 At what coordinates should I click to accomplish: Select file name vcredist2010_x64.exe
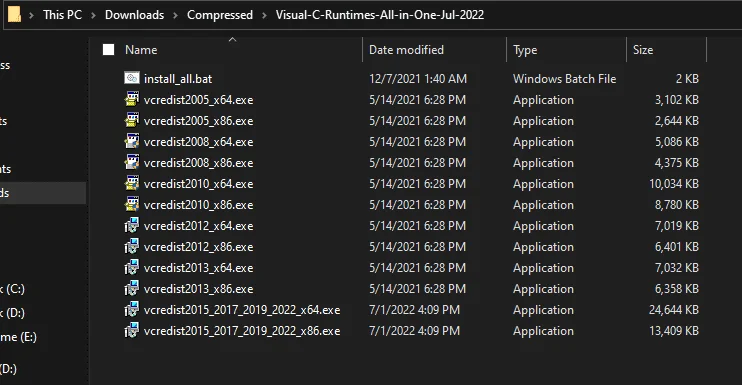[198, 184]
